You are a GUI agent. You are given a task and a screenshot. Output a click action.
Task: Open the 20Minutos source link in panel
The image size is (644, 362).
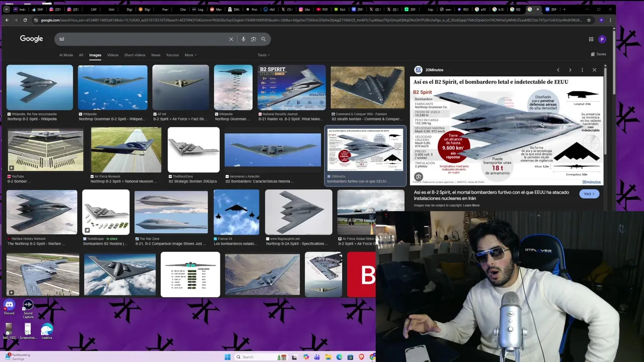(429, 70)
